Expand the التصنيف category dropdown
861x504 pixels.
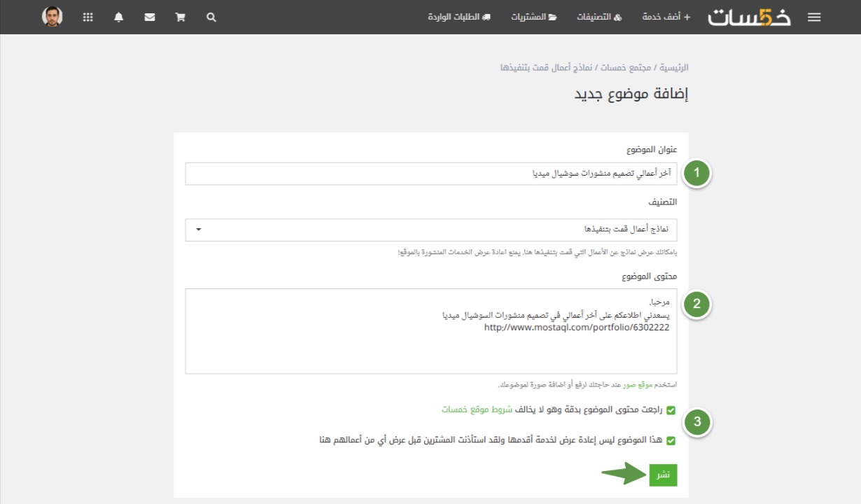pos(430,230)
